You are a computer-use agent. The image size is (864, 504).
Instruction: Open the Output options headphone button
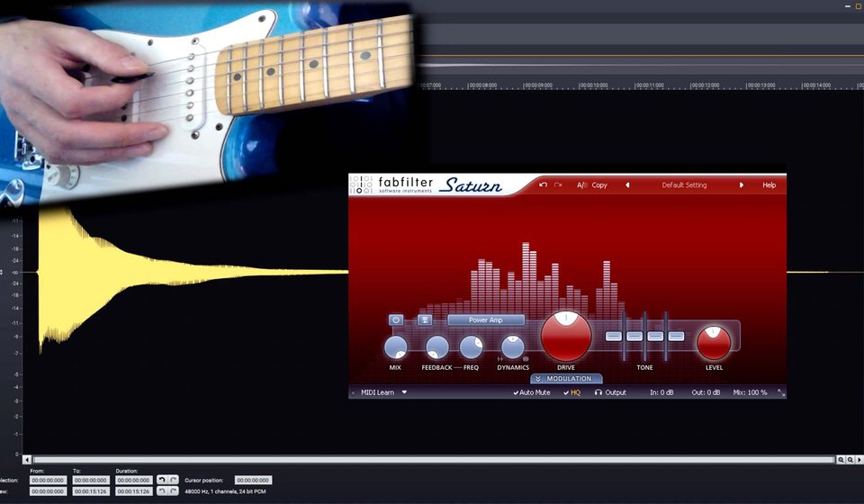(x=610, y=392)
